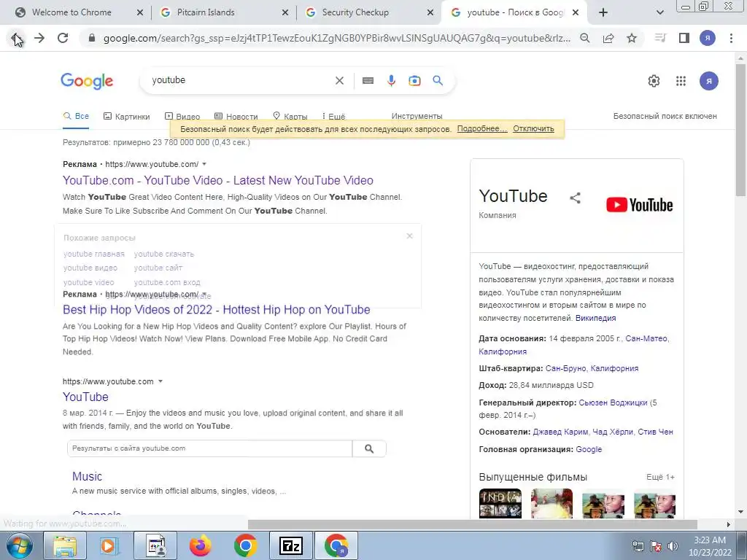This screenshot has height=560, width=747.
Task: Open YouTube.com Latest New YouTube Video ad
Action: 217,181
